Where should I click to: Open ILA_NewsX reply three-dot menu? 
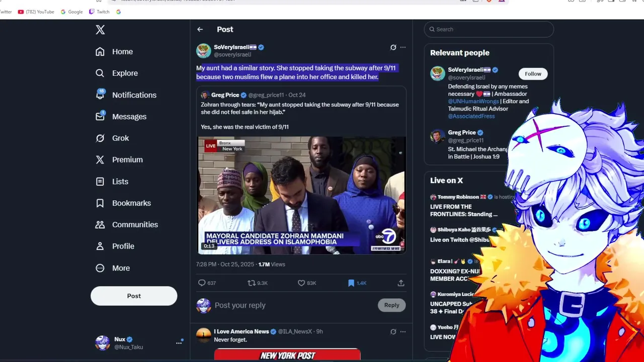tap(403, 332)
